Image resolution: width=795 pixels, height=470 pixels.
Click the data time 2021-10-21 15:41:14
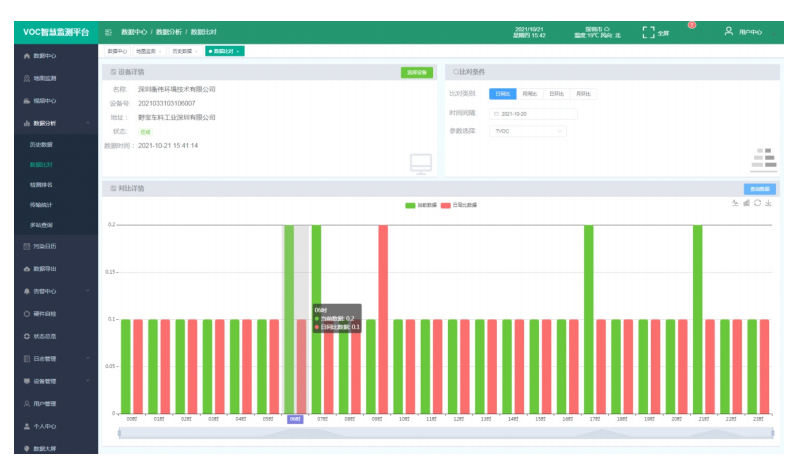168,146
